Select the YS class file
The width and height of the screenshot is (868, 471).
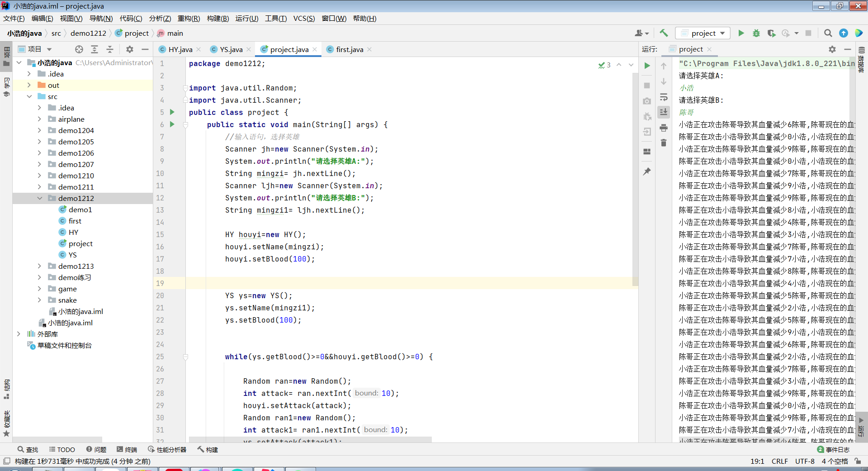pos(72,255)
